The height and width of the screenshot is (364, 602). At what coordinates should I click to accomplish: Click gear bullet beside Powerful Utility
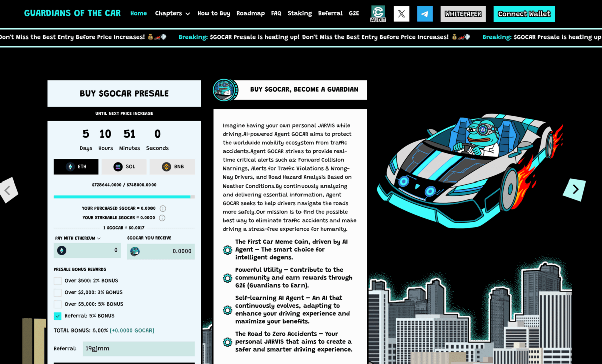click(227, 278)
